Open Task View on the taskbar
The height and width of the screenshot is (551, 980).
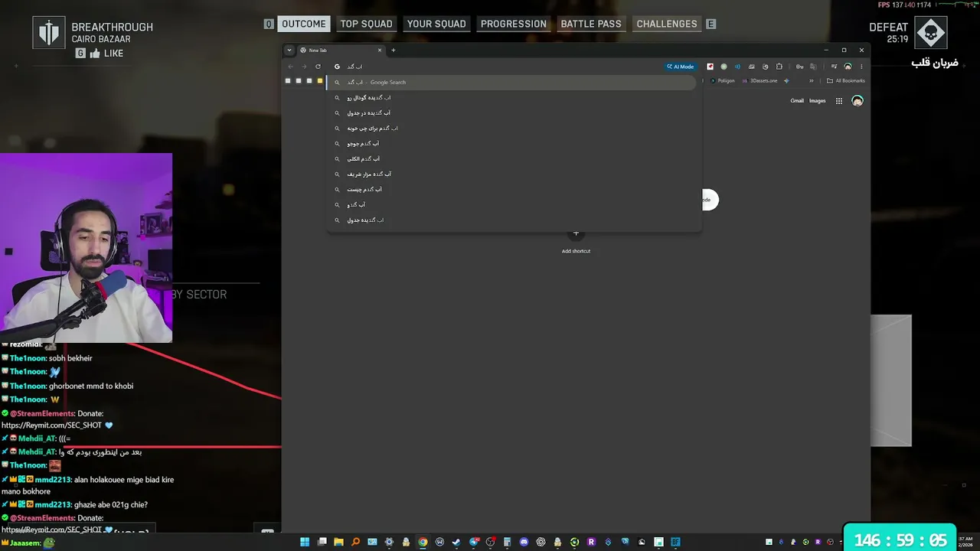point(322,543)
